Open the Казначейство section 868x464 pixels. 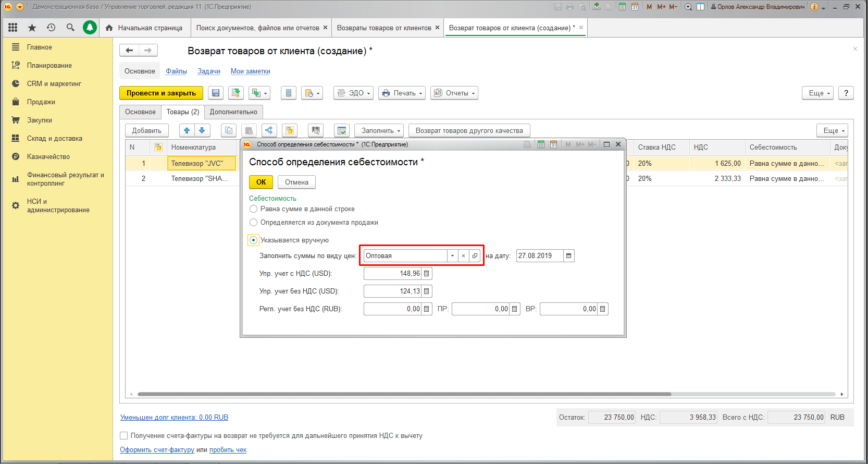tap(48, 157)
